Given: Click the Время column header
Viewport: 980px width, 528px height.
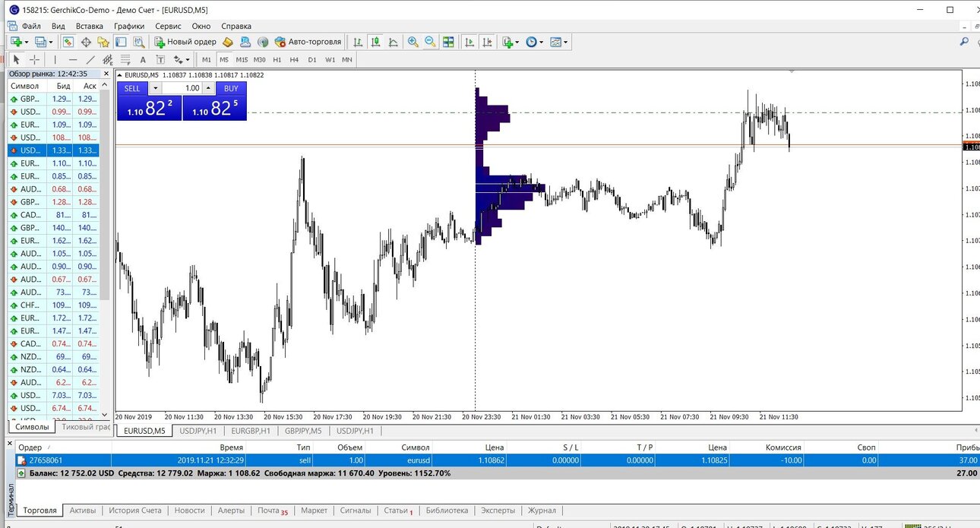Looking at the screenshot, I should tap(231, 447).
